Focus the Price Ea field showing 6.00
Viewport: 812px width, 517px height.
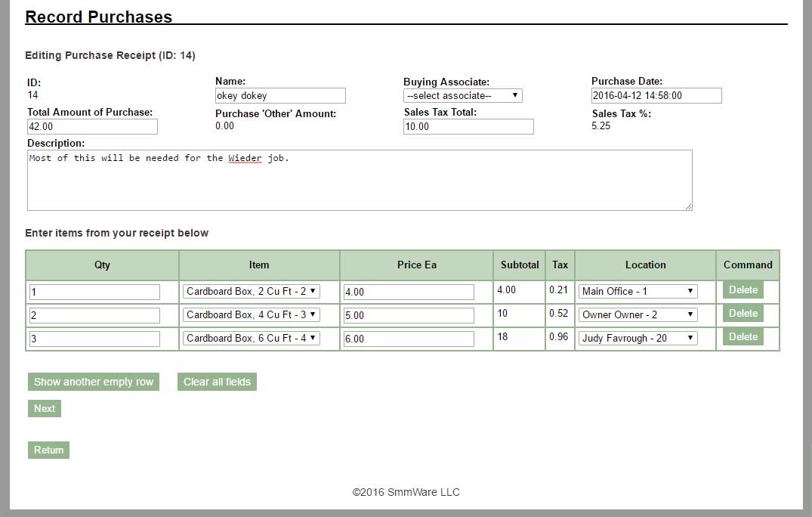[409, 339]
